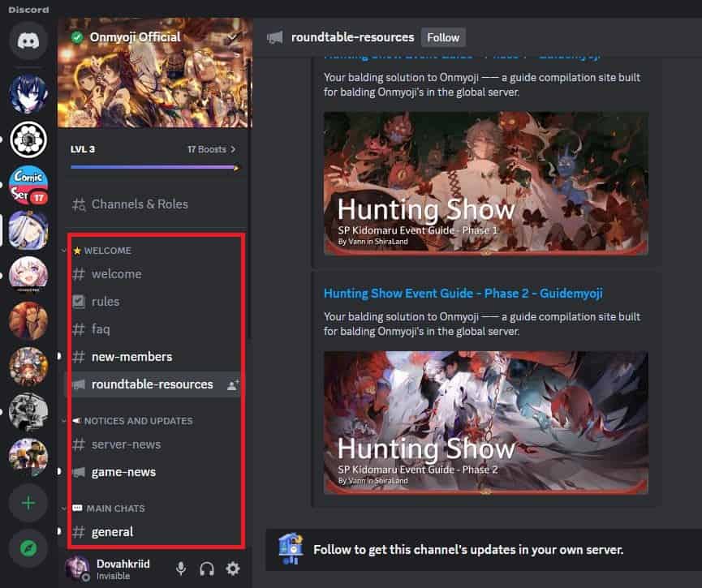Open Hunting Show Event Guide Phase 2 link
Screen dimensions: 702x588
tap(463, 293)
